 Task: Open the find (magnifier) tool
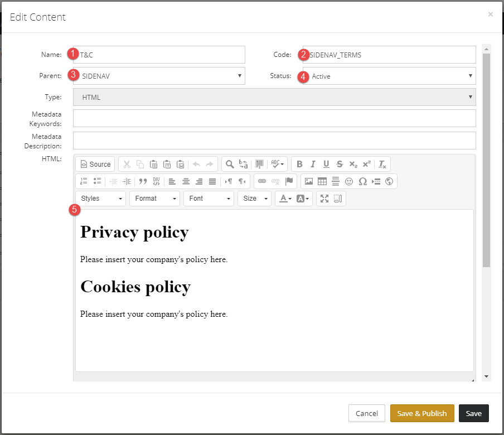click(x=230, y=165)
